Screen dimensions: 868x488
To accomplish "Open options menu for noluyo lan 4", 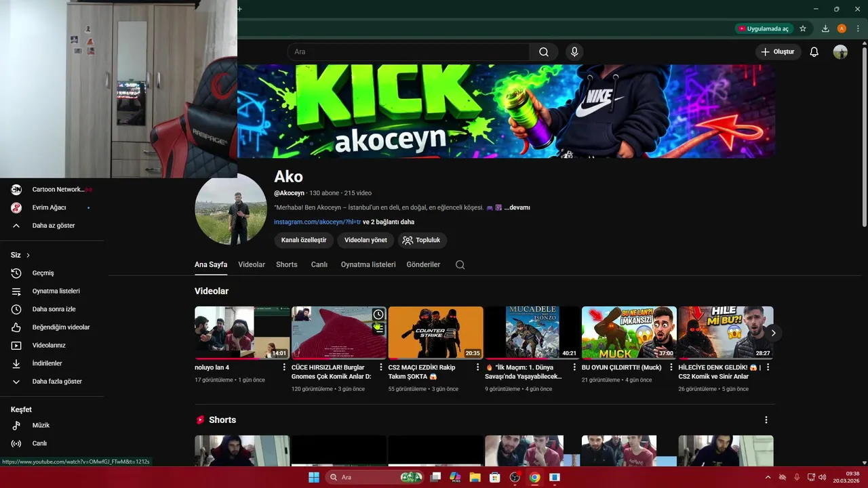I will point(284,367).
